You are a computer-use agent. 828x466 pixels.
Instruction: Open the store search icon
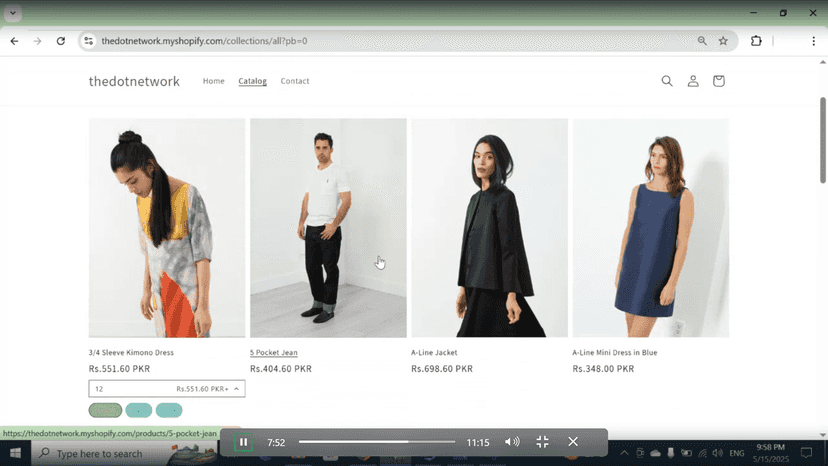tap(667, 81)
